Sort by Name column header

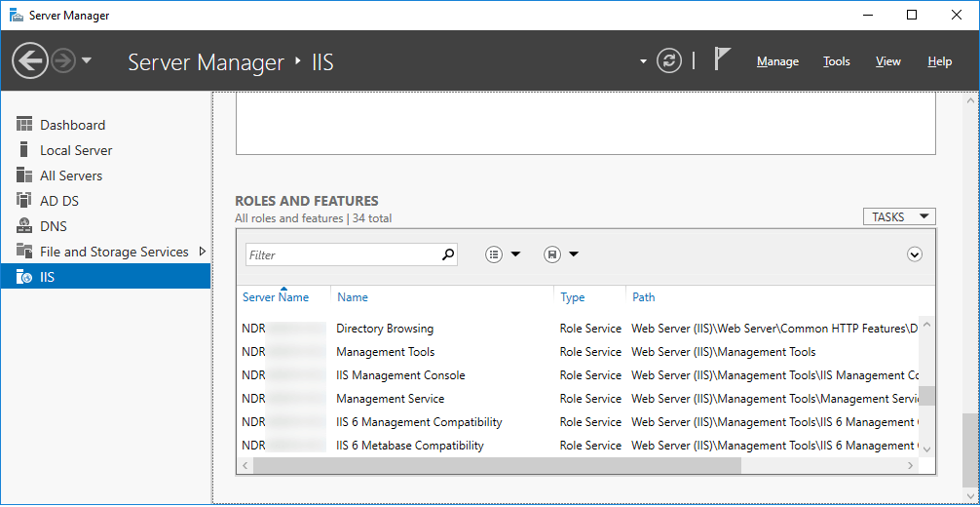point(353,297)
